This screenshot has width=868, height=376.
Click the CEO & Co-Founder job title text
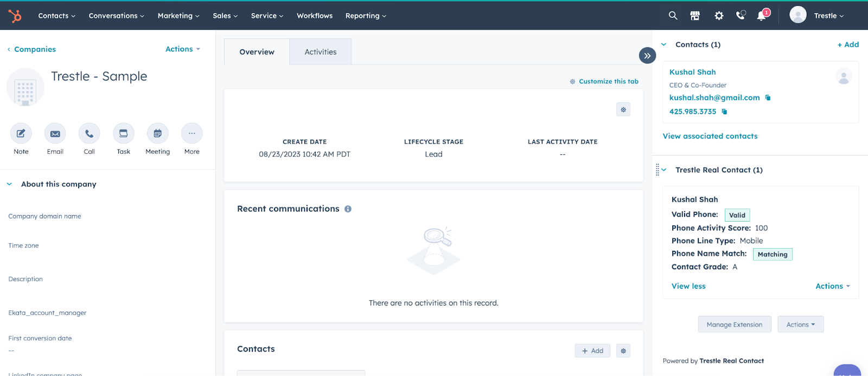pos(698,85)
